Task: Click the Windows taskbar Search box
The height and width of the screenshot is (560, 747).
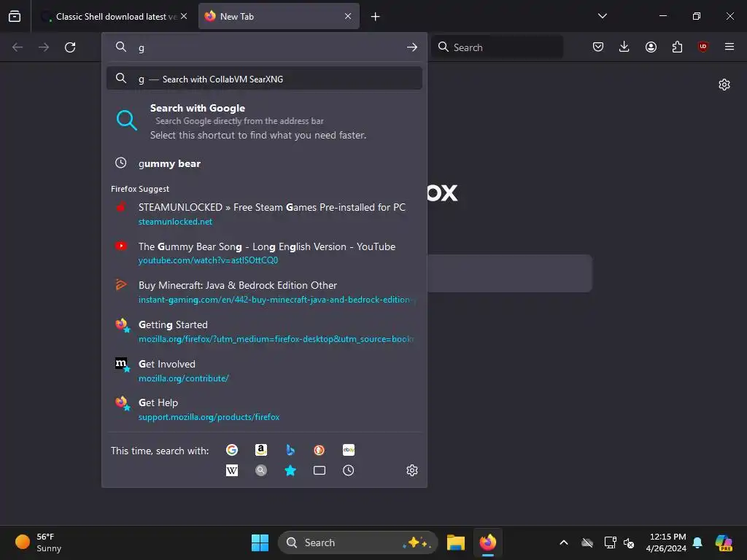Action: (x=357, y=542)
